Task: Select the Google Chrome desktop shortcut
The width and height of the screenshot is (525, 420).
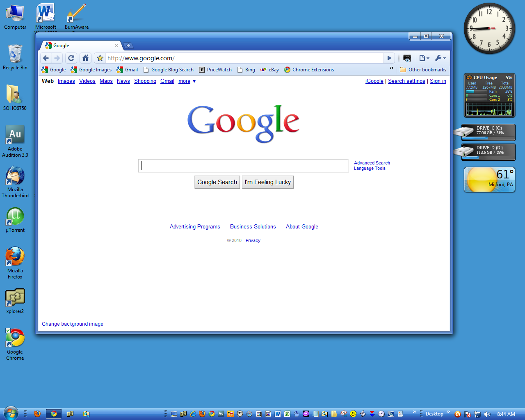Action: [x=15, y=344]
